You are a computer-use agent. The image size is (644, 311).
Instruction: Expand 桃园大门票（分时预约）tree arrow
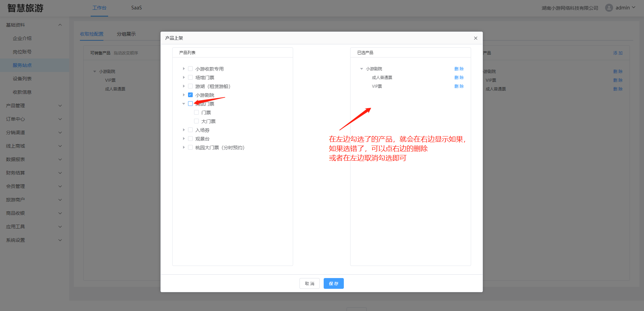coord(184,147)
